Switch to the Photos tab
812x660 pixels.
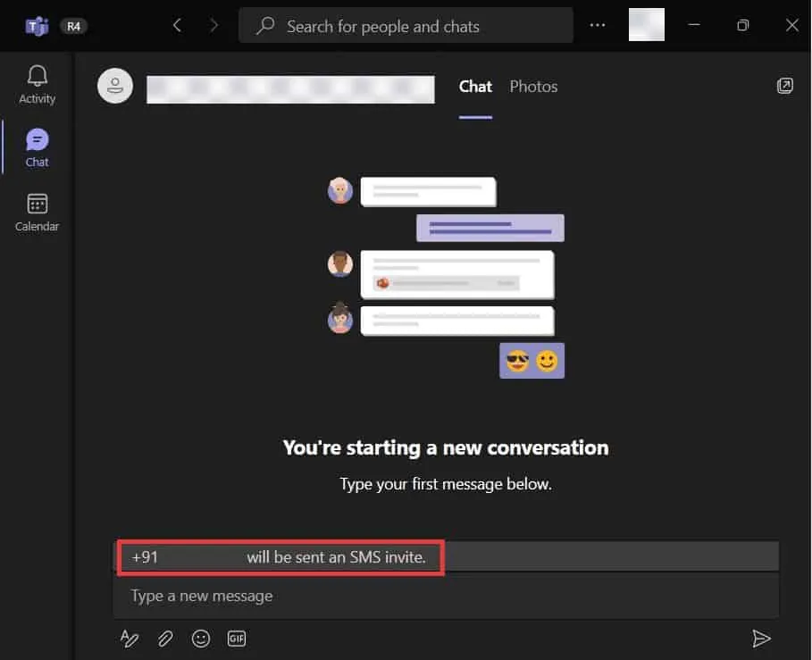coord(533,87)
